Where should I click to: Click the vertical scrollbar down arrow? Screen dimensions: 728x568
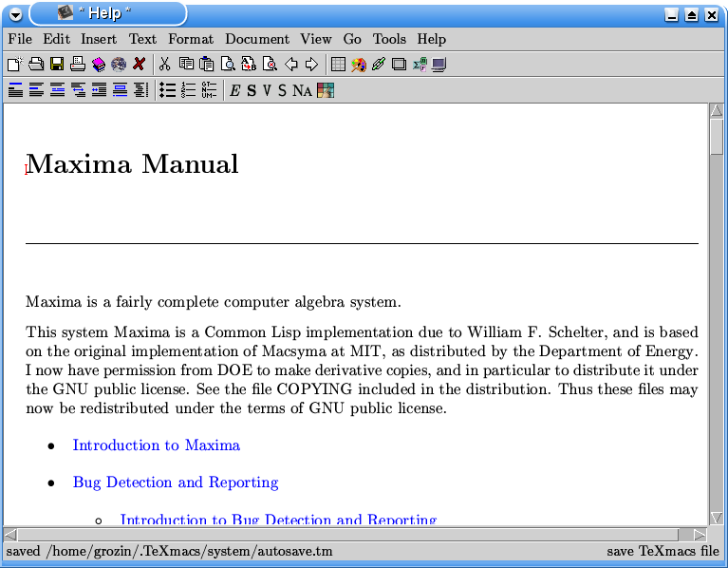[x=717, y=518]
